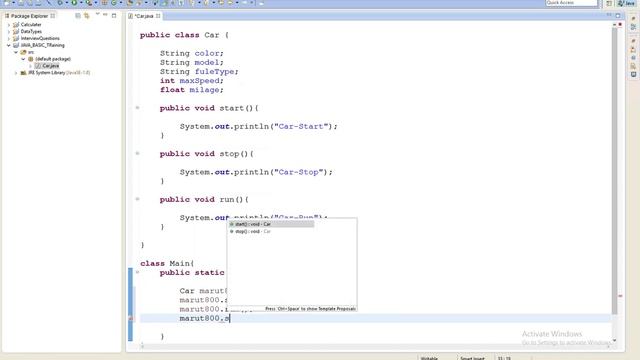
Task: Click Ctrl+Space template proposals hint
Action: pyautogui.click(x=310, y=309)
